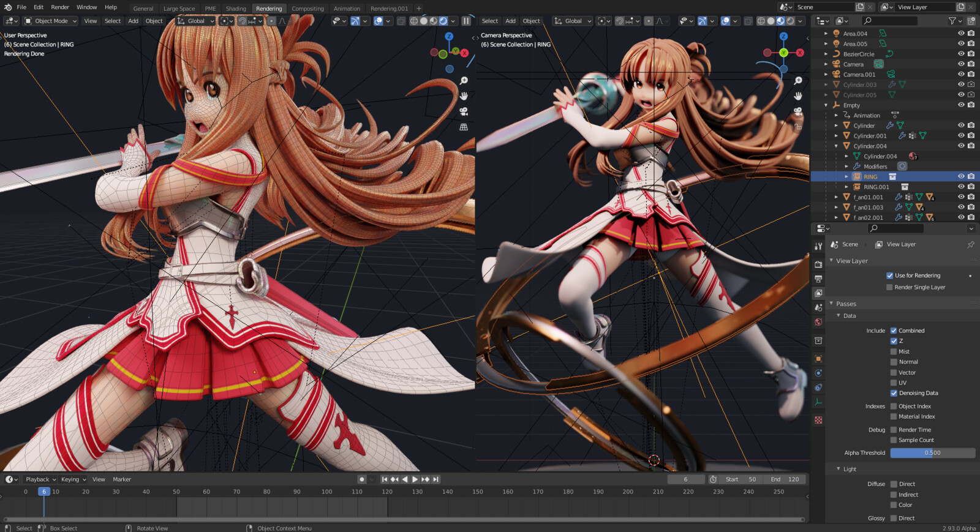Toggle camera view icon in left viewport

[x=464, y=111]
